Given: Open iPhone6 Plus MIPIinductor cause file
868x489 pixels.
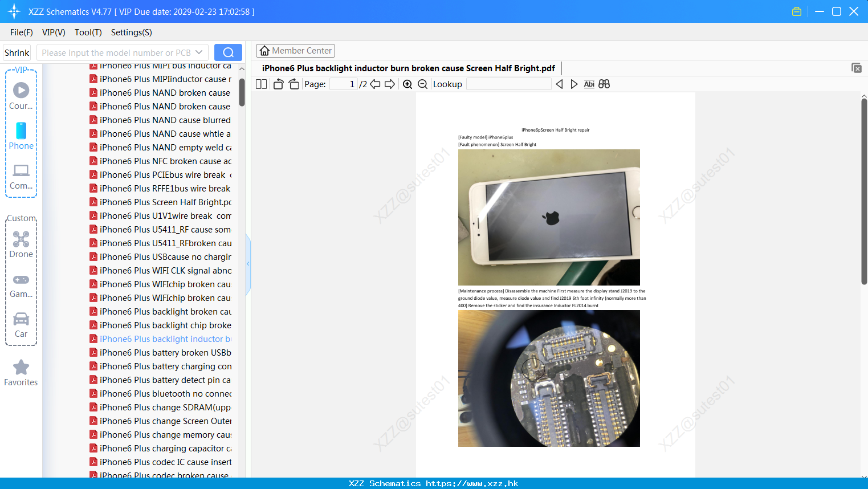Looking at the screenshot, I should pos(161,79).
